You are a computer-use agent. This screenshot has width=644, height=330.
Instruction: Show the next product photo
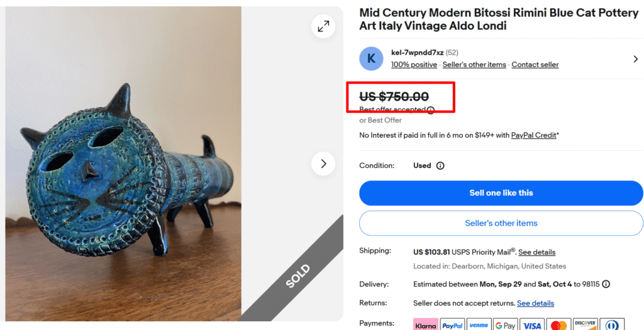click(x=323, y=164)
